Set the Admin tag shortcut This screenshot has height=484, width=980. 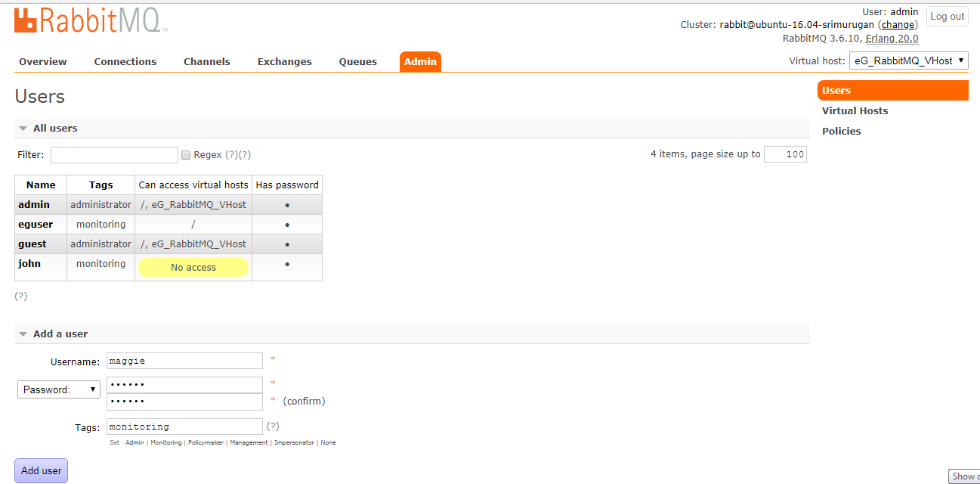pos(134,442)
